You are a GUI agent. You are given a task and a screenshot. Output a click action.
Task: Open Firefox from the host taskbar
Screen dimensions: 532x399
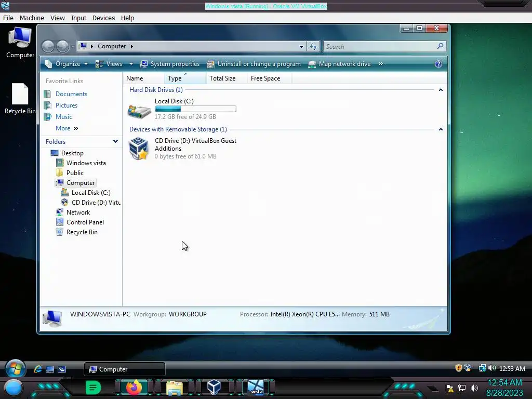tap(134, 388)
